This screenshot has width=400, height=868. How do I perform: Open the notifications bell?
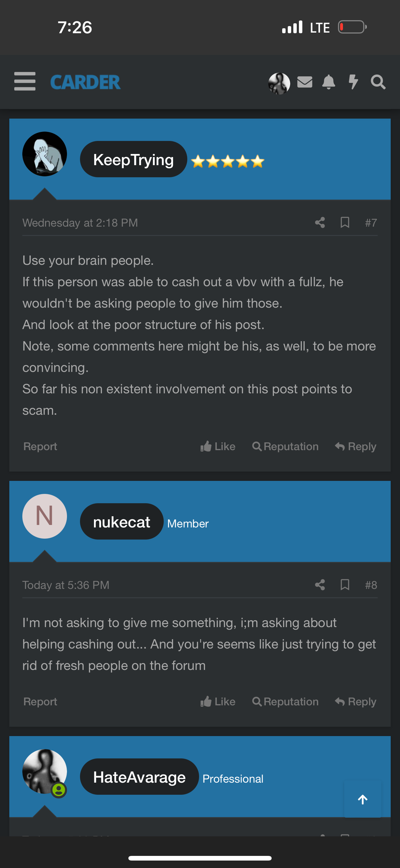click(329, 82)
